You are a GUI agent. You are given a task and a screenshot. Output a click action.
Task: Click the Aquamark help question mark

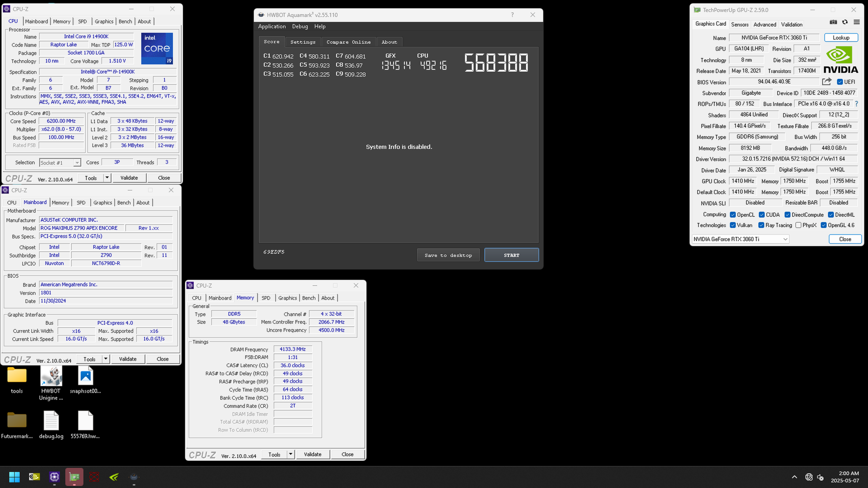tap(512, 15)
